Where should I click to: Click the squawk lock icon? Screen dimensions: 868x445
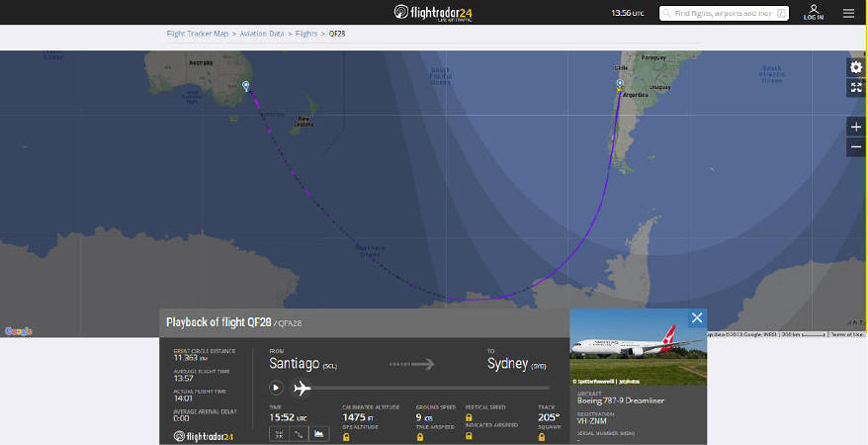(542, 437)
